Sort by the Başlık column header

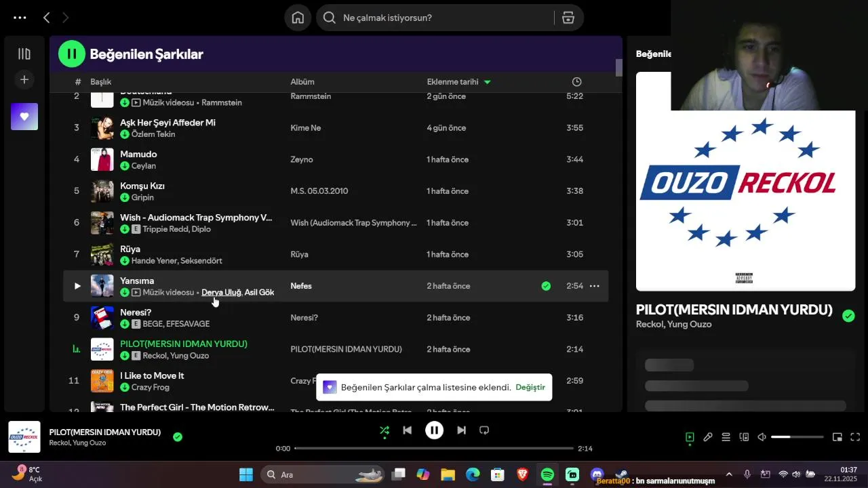[x=101, y=82]
